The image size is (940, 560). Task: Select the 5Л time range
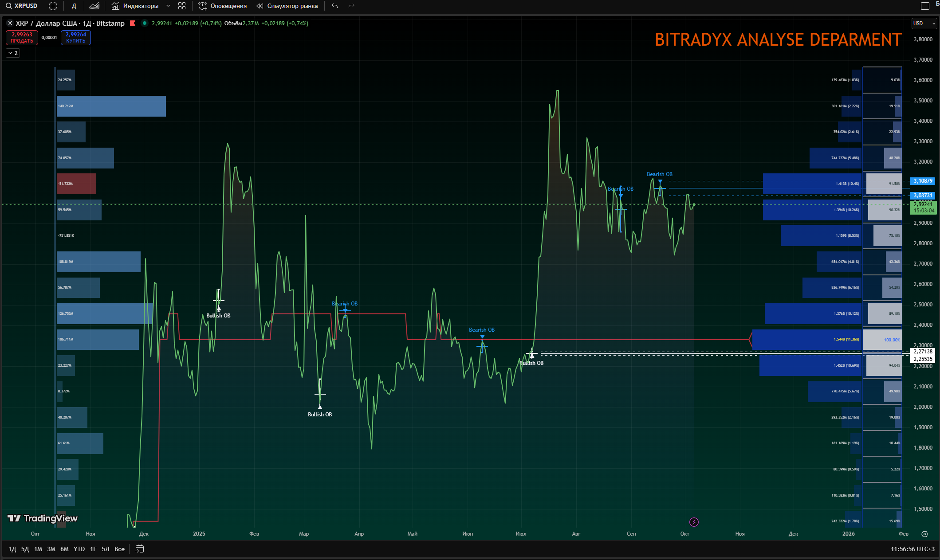[106, 549]
